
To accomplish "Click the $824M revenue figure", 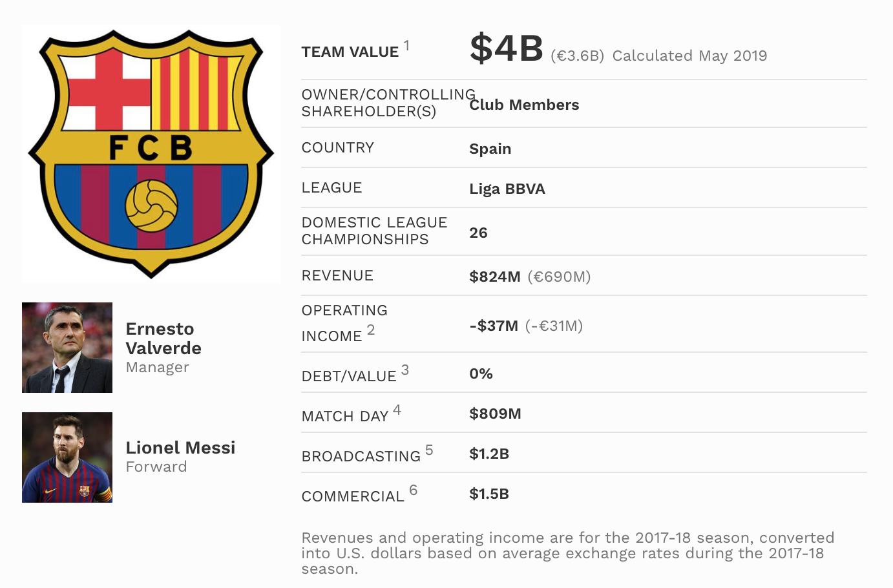I will click(495, 277).
